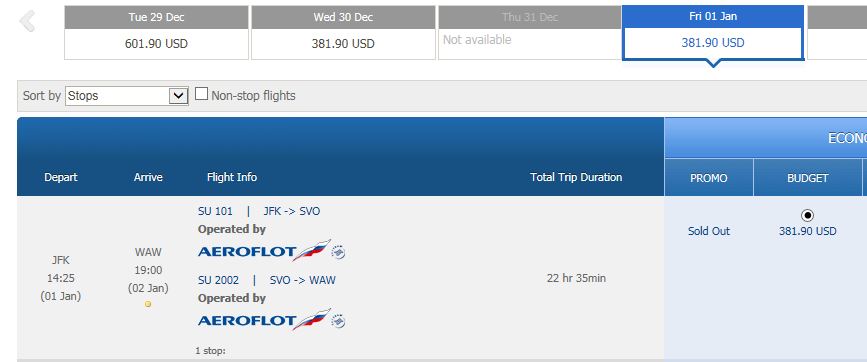Viewport: 867px width, 362px height.
Task: Click the 1 stop details text
Action: (211, 350)
